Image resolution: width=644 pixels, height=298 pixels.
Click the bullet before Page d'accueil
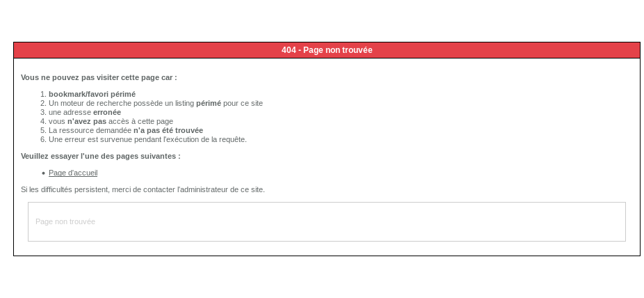(x=43, y=173)
